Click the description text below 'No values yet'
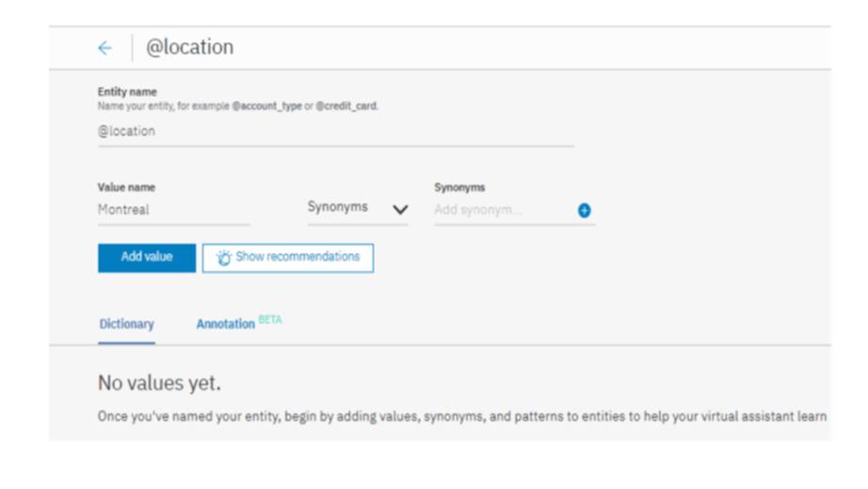The width and height of the screenshot is (868, 489). point(461,417)
